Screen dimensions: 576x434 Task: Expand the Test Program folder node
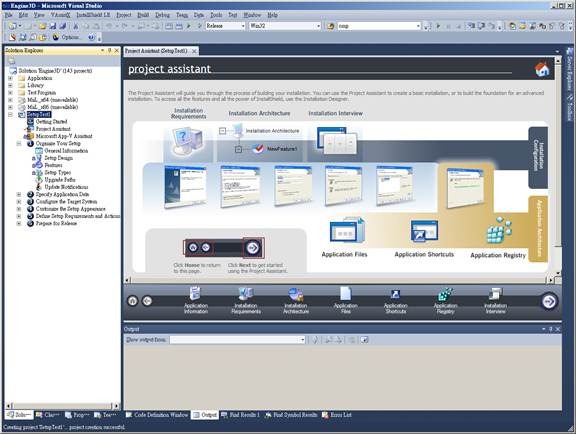10,93
